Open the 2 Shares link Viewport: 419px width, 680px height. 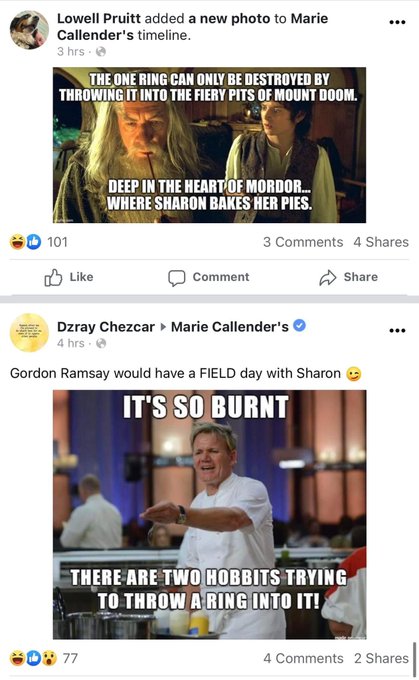(381, 658)
